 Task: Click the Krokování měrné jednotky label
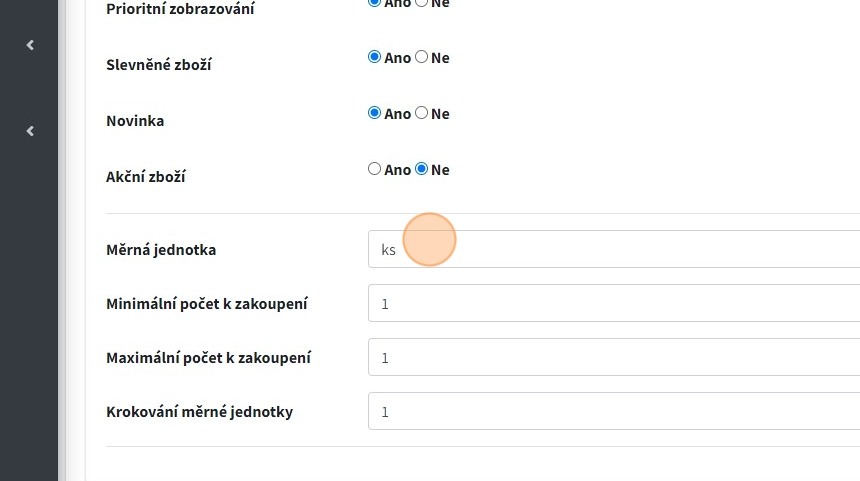click(x=200, y=412)
